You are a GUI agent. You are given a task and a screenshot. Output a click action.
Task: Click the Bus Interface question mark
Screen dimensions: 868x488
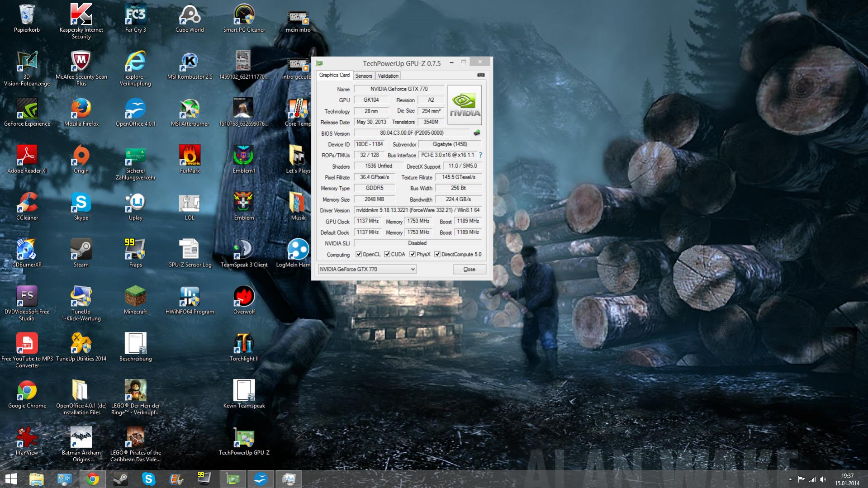click(x=480, y=155)
